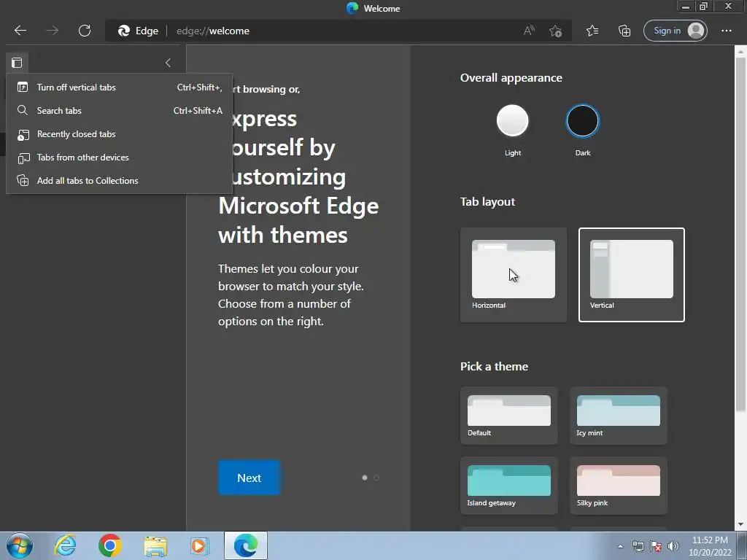The width and height of the screenshot is (747, 560).
Task: Pick the Default theme
Action: pos(508,416)
